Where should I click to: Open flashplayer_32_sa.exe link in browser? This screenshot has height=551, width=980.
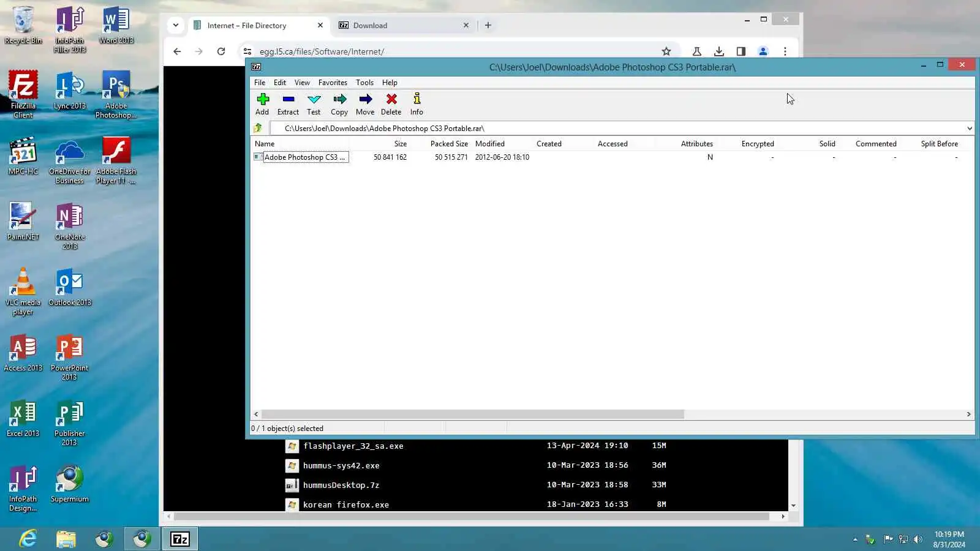[x=353, y=446]
